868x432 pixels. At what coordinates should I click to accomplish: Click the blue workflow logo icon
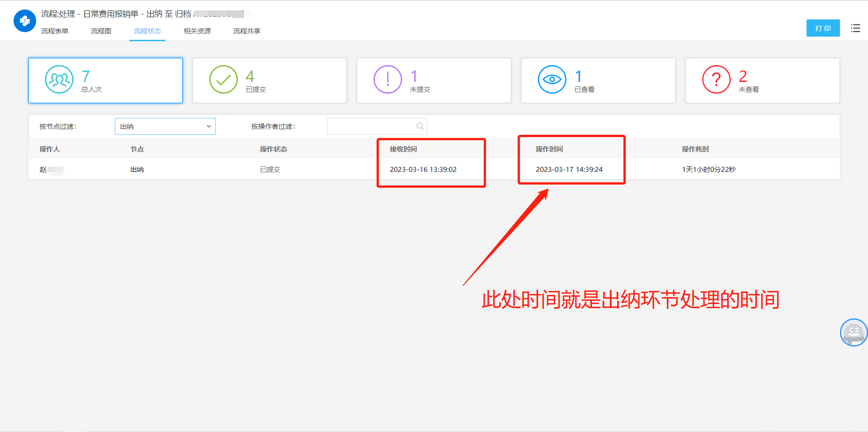(x=25, y=21)
